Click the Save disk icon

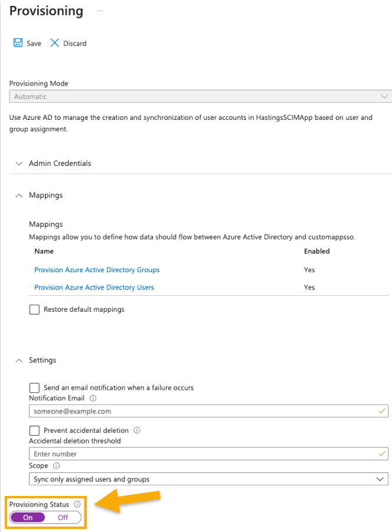tap(18, 43)
